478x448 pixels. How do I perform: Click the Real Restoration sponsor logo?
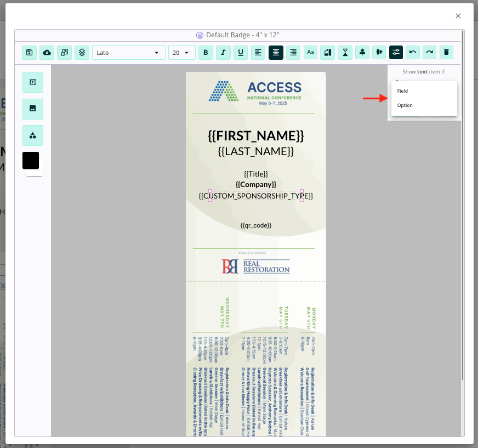pyautogui.click(x=256, y=266)
